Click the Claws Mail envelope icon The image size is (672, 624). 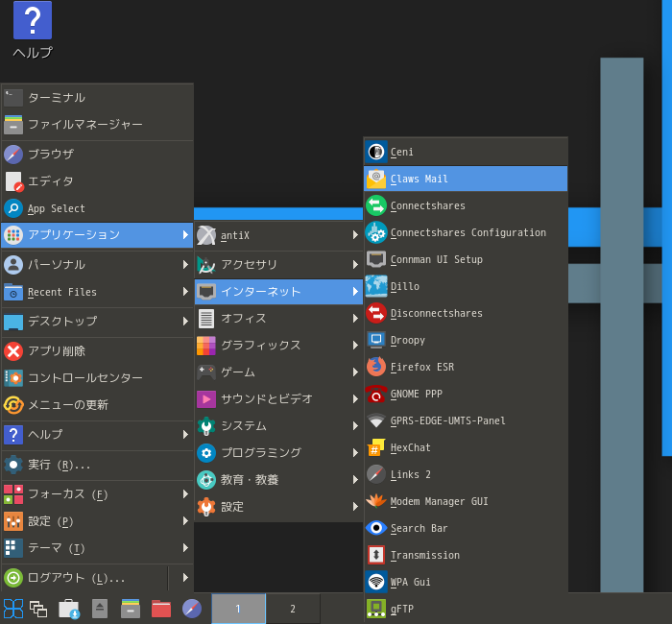point(376,179)
